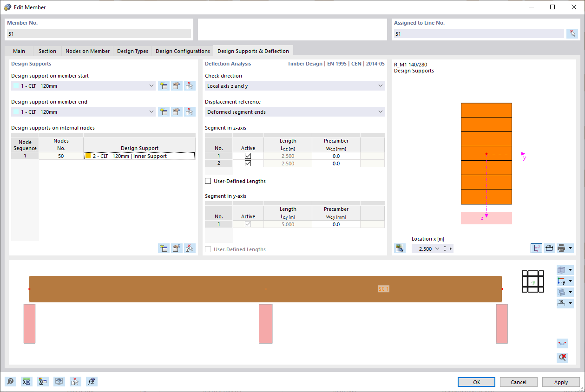The height and width of the screenshot is (392, 585).
Task: Create new internal node design support
Action: [x=164, y=248]
